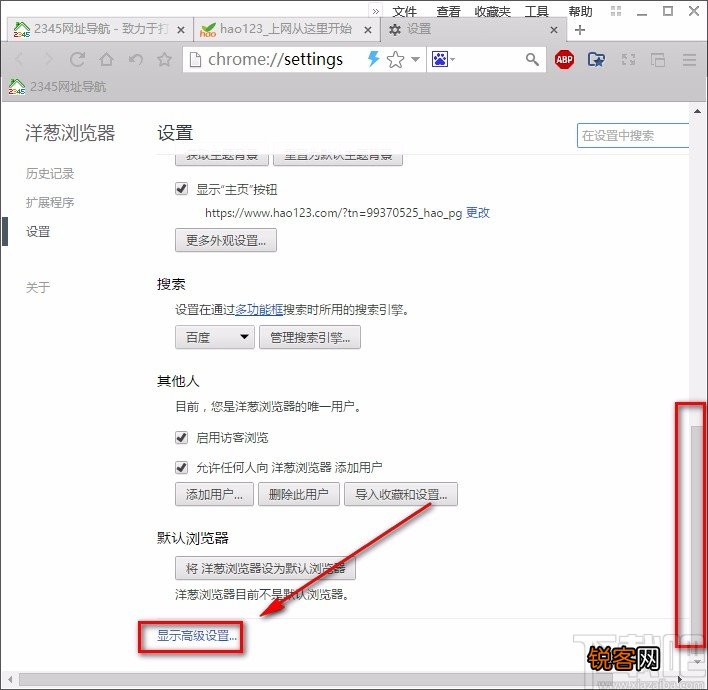Open the favorites folder star icon
The width and height of the screenshot is (708, 690).
tap(596, 59)
